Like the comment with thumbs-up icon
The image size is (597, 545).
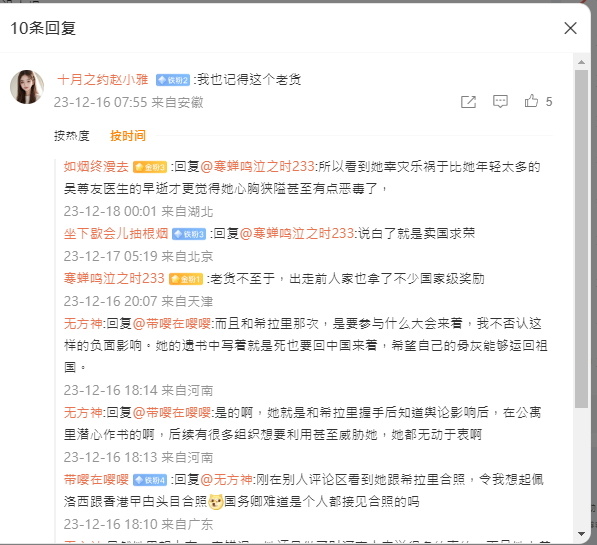[x=531, y=101]
